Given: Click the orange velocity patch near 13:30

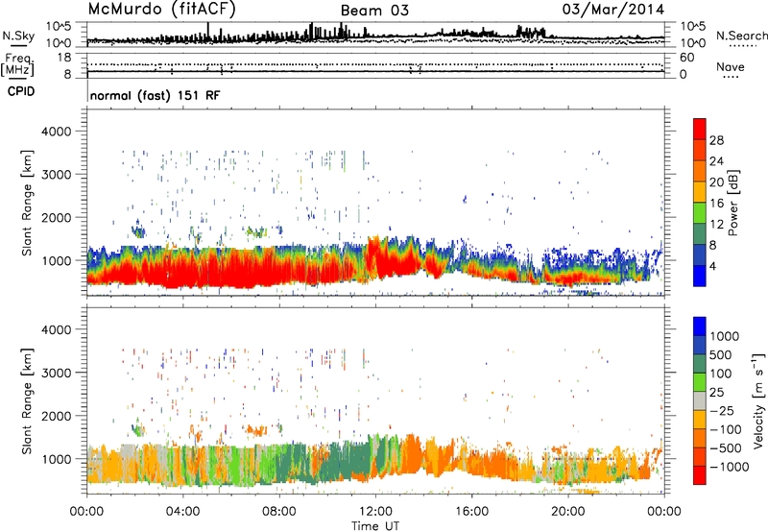Looking at the screenshot, I should (x=411, y=453).
